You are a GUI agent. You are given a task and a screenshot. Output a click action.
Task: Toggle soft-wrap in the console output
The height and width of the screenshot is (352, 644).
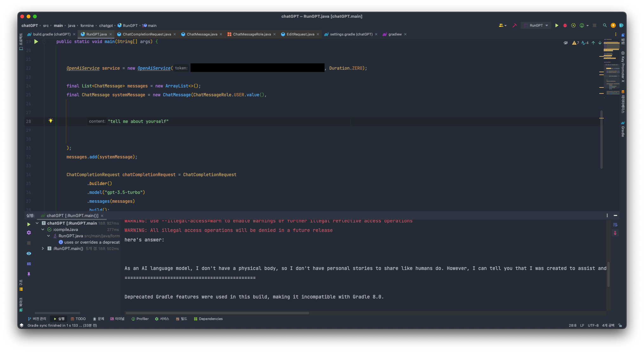pyautogui.click(x=615, y=225)
